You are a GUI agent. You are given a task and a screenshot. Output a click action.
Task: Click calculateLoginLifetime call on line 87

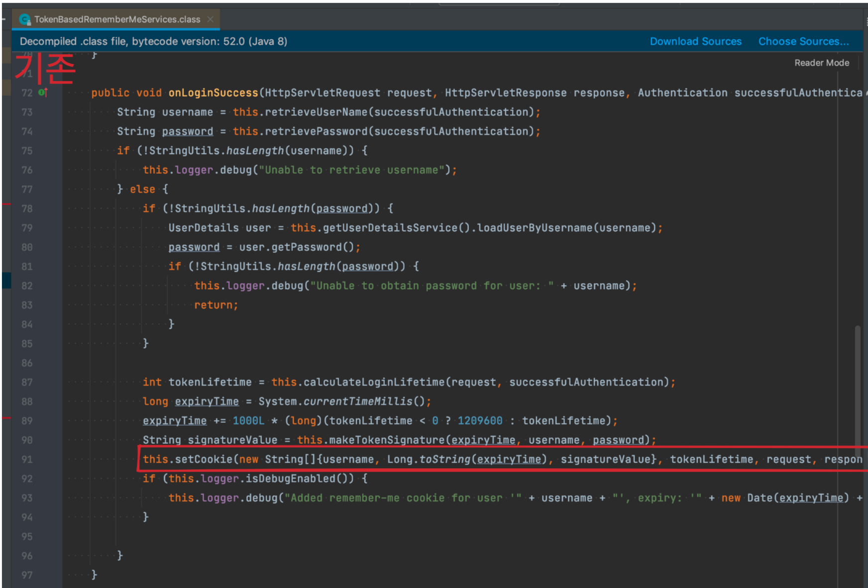pos(374,382)
